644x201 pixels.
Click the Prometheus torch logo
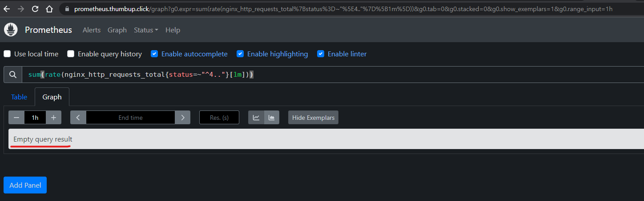(11, 30)
